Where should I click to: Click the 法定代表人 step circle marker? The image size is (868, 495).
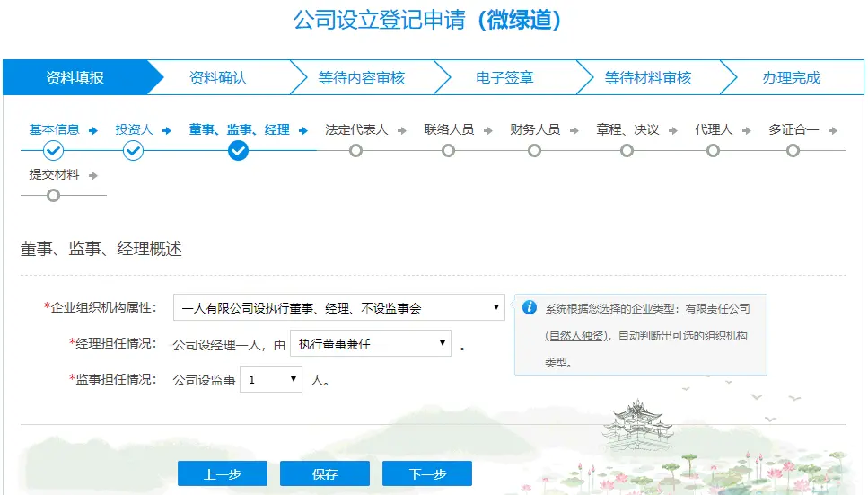pos(356,150)
